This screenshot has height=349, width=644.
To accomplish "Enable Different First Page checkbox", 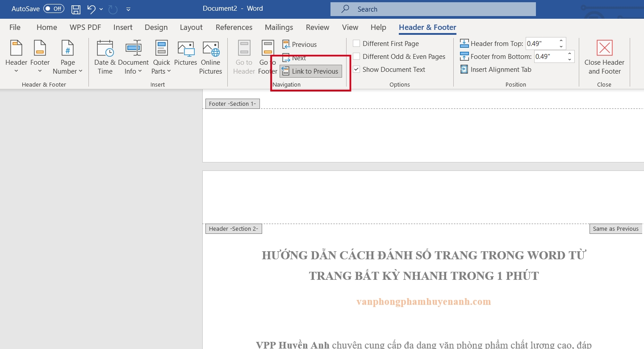I will tap(356, 44).
